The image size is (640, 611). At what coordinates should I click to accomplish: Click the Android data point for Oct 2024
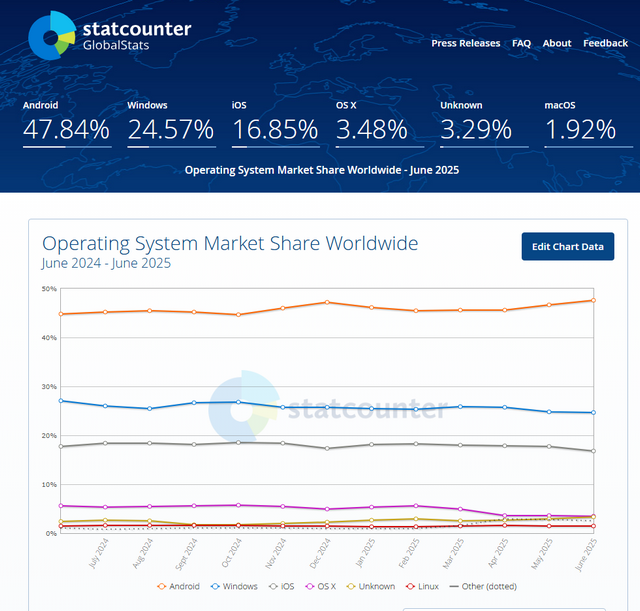238,315
